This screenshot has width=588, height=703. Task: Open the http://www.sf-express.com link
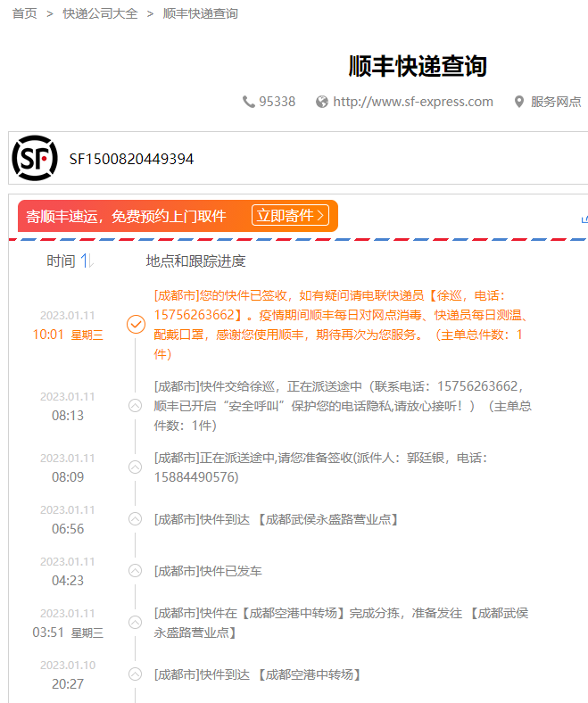click(x=412, y=102)
